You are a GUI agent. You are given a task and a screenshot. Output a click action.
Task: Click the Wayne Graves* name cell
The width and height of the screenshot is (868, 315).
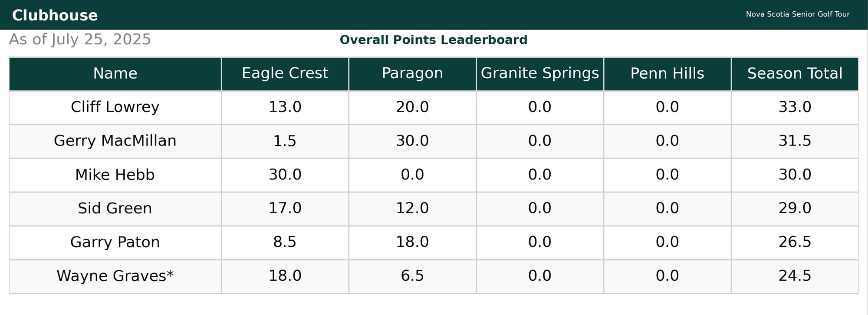click(115, 276)
